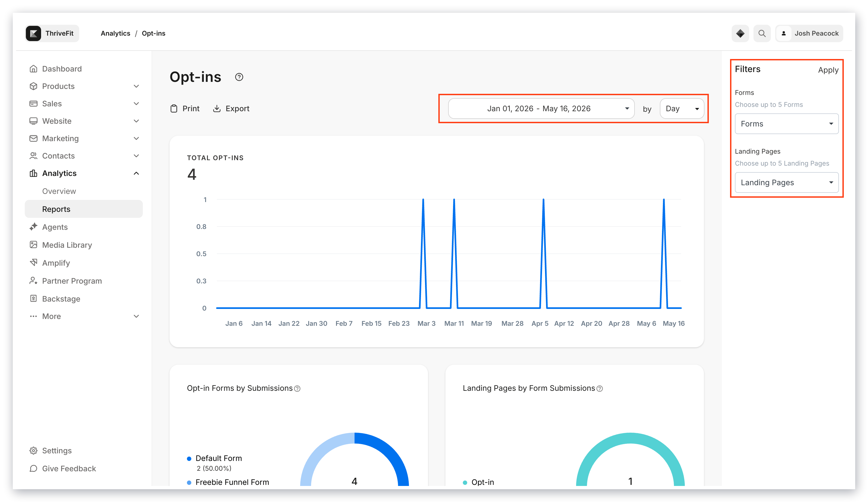Click the Contacts people icon
Screen dimensions: 868x502
33,156
